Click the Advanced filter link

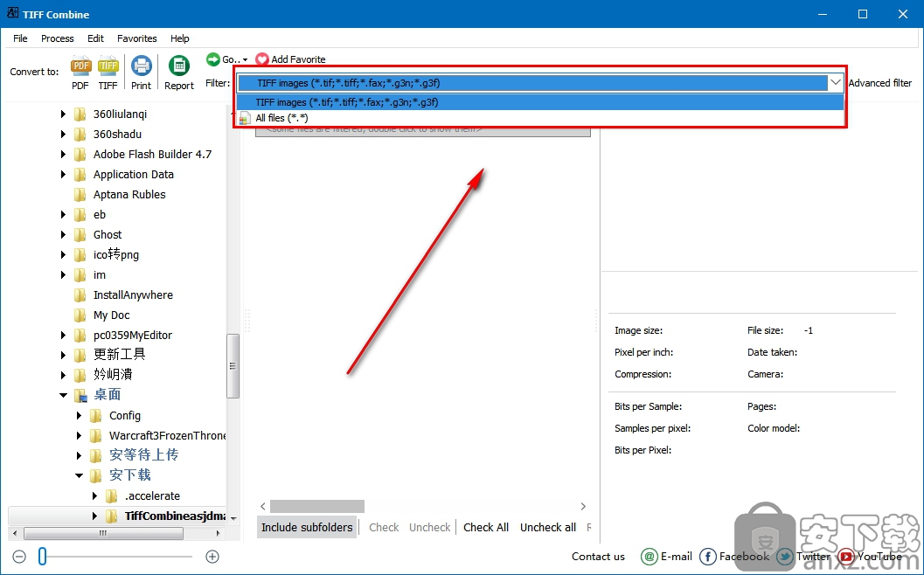point(879,83)
